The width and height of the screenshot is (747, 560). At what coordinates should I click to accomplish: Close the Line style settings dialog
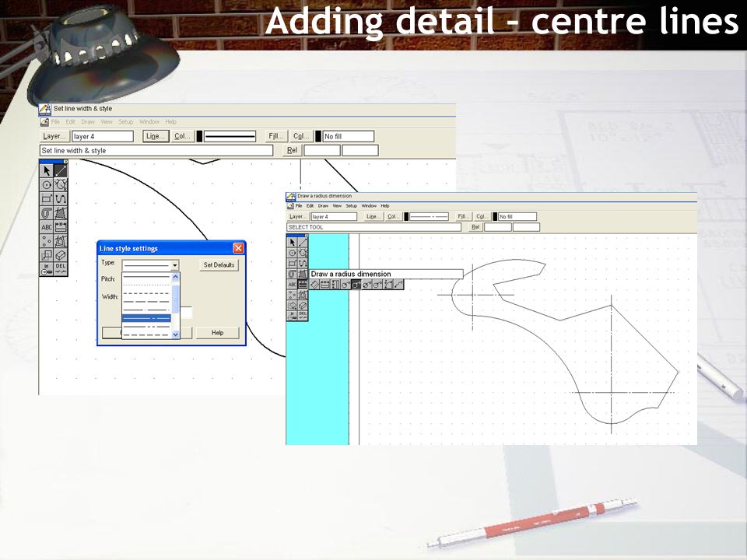point(238,248)
